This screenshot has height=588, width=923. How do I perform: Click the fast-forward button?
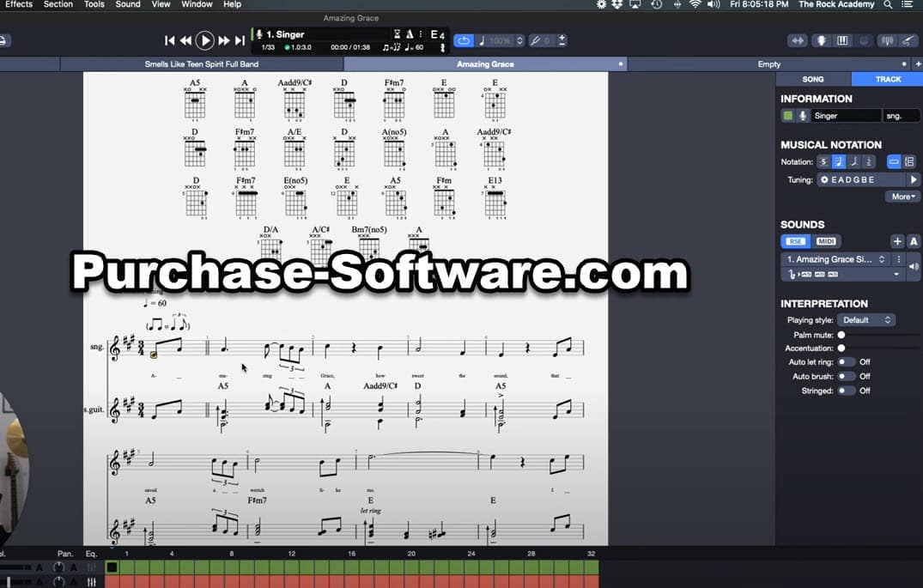click(x=224, y=40)
